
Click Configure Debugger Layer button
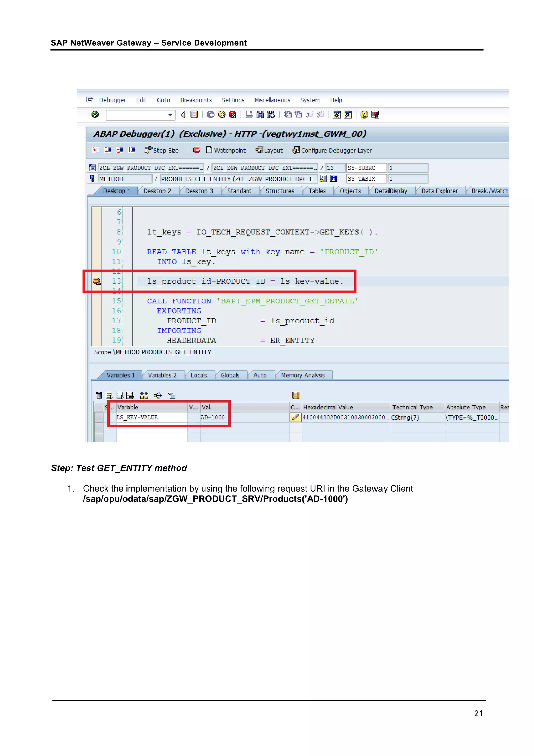click(x=332, y=151)
